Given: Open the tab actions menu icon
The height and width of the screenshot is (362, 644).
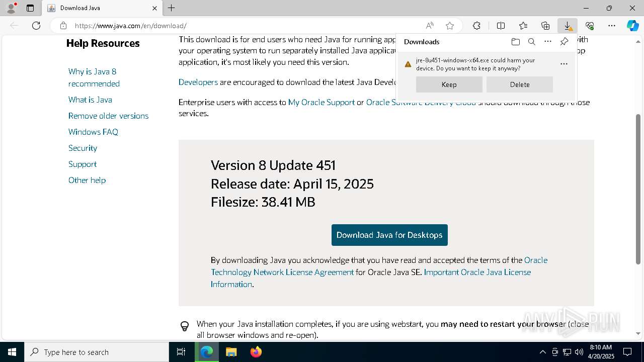Looking at the screenshot, I should click(x=30, y=8).
